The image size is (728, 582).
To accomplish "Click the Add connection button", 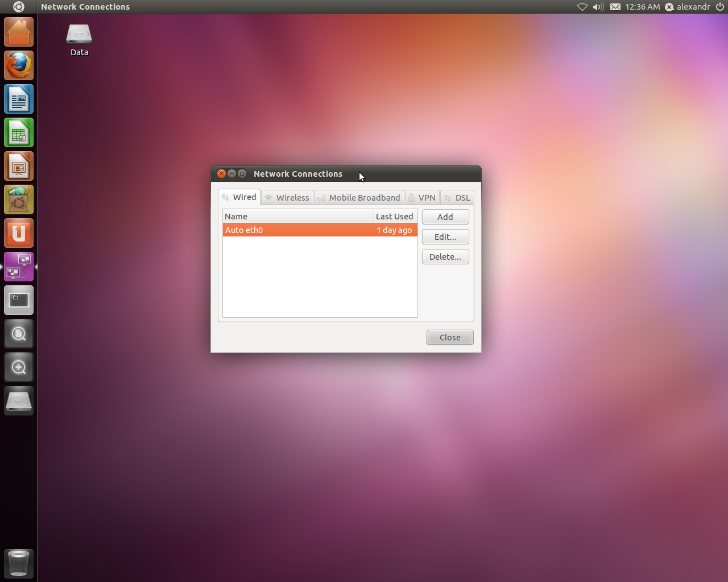I will coord(445,217).
